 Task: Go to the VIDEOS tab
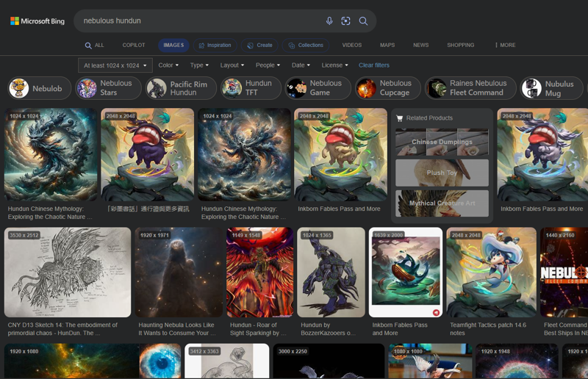coord(352,45)
